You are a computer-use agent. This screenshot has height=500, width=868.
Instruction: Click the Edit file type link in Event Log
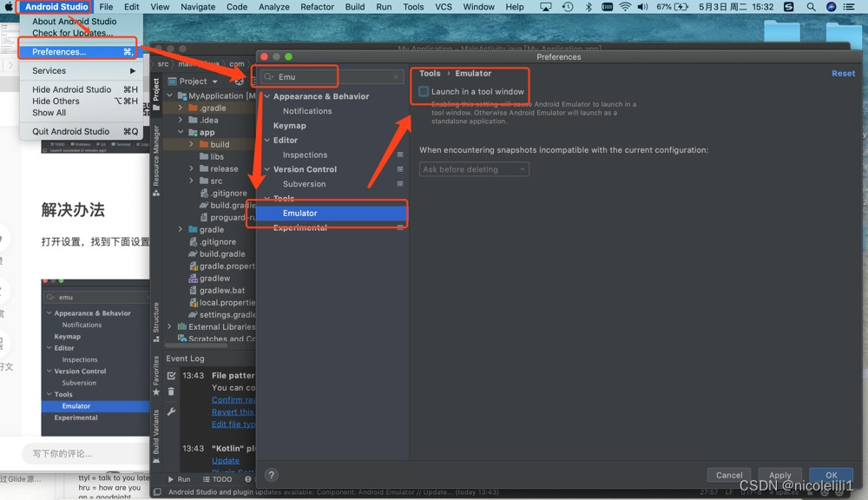click(233, 424)
